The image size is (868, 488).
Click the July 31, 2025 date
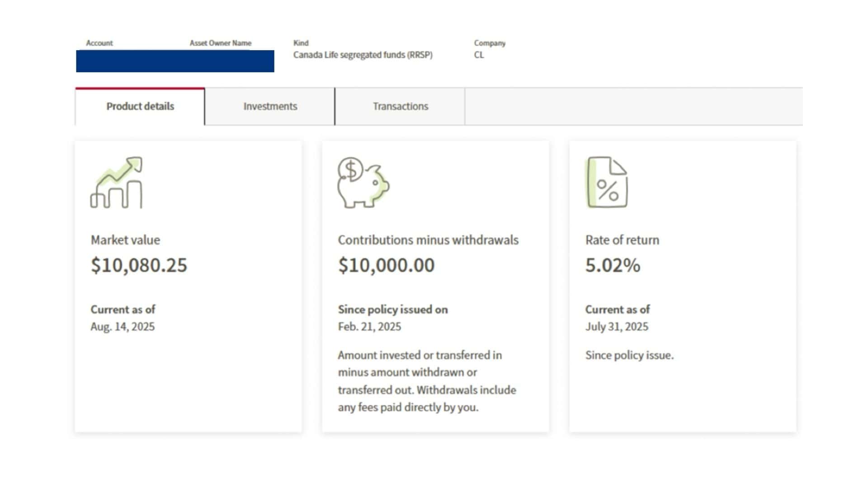[x=617, y=327]
